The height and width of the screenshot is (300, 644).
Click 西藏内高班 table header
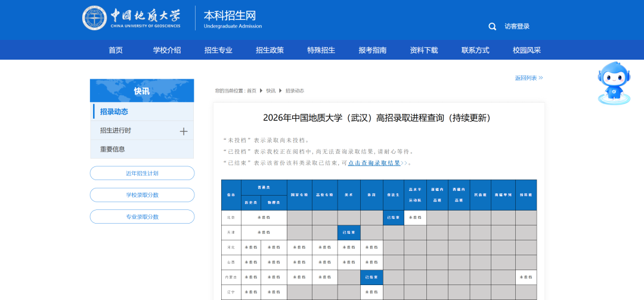[459, 195]
